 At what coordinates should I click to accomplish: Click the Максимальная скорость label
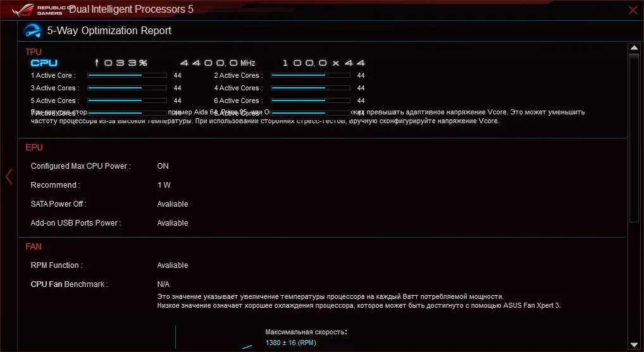tap(306, 332)
